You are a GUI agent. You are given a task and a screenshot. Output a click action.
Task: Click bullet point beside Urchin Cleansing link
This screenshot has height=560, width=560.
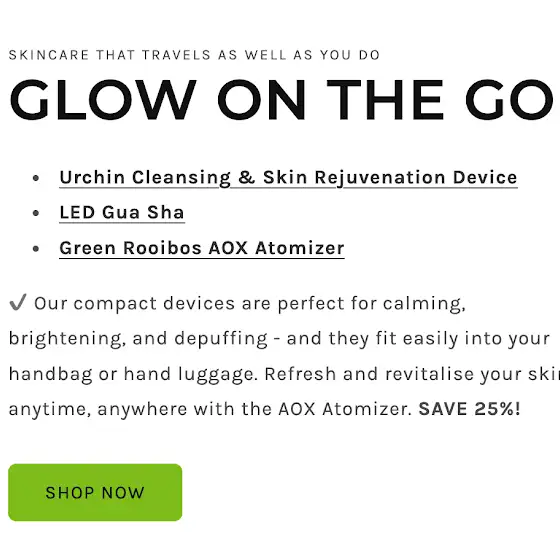tap(36, 178)
